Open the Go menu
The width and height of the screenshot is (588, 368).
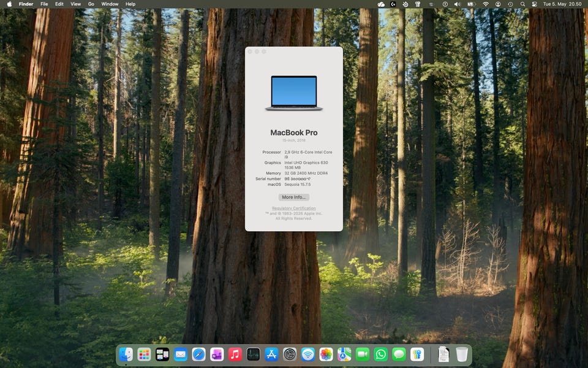(x=91, y=4)
